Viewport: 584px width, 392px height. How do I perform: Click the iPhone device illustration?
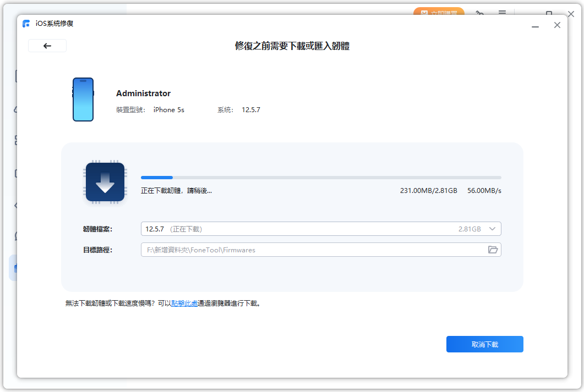point(83,100)
